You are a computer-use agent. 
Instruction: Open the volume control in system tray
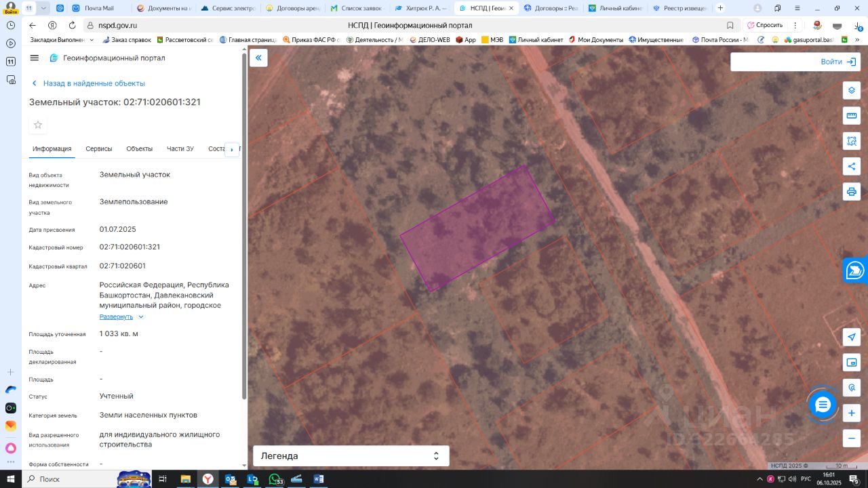coord(792,479)
